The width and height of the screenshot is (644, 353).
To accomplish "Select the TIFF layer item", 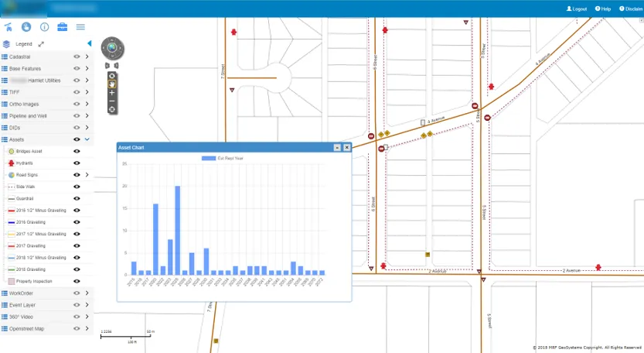I will click(x=14, y=92).
